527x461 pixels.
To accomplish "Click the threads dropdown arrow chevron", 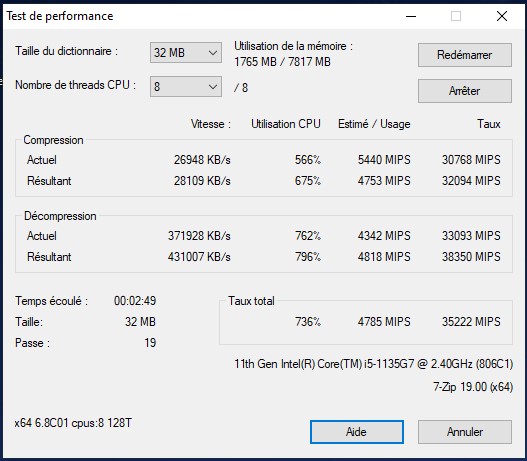I will click(212, 87).
